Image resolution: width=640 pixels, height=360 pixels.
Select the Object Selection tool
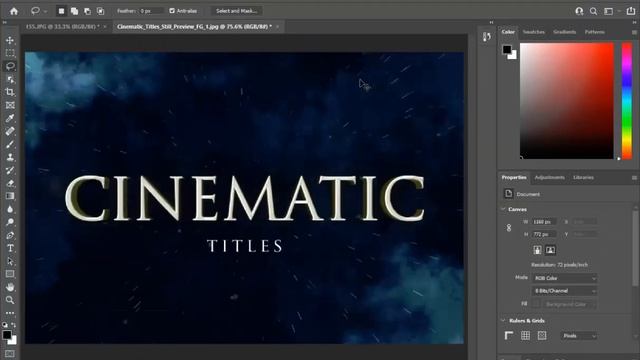(10, 79)
